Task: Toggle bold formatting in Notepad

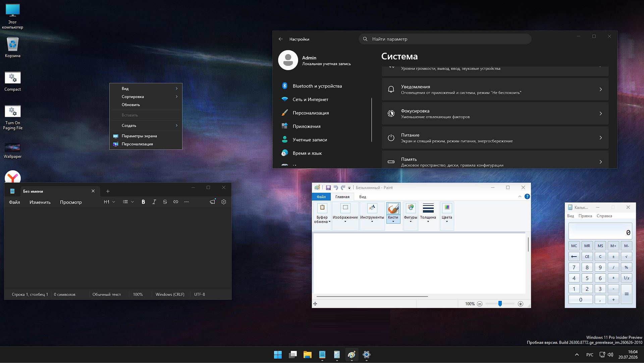Action: (143, 202)
